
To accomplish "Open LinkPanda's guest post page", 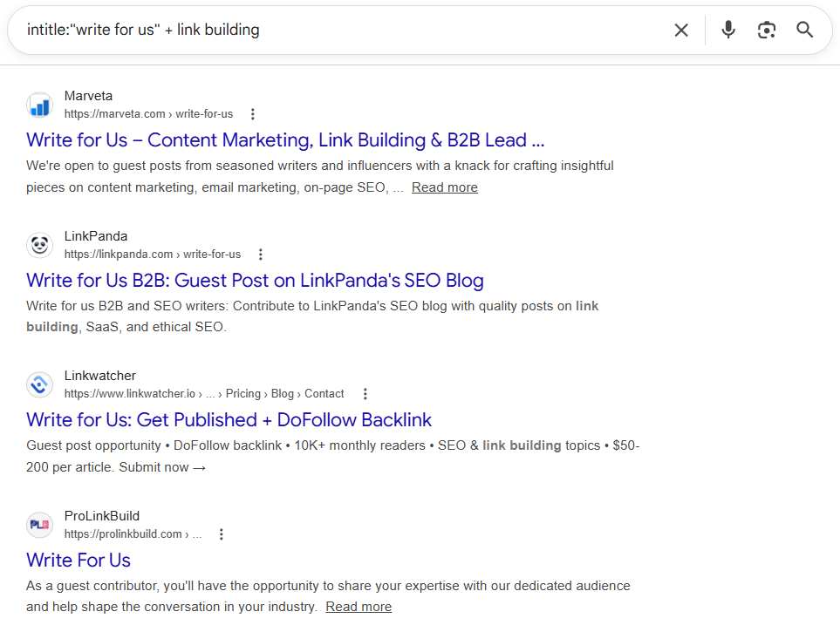I will pyautogui.click(x=256, y=281).
